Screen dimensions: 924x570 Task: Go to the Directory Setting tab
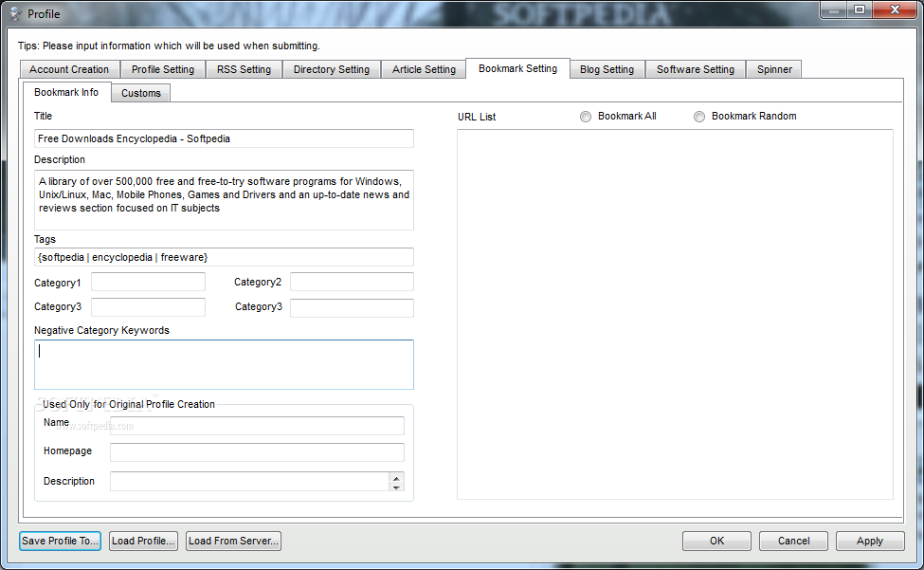point(331,69)
